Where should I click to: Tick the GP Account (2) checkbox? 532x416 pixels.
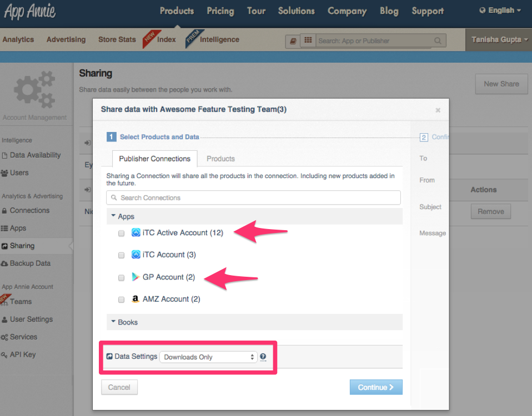click(121, 278)
